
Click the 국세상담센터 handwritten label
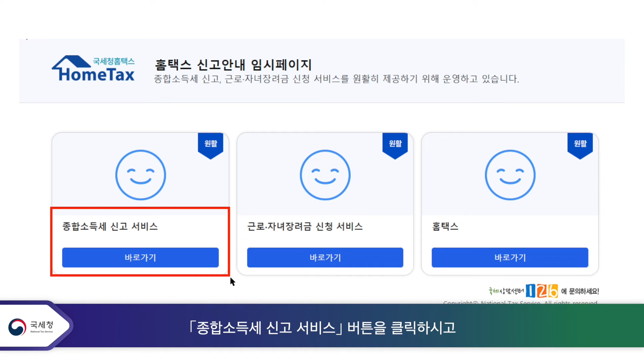click(506, 291)
